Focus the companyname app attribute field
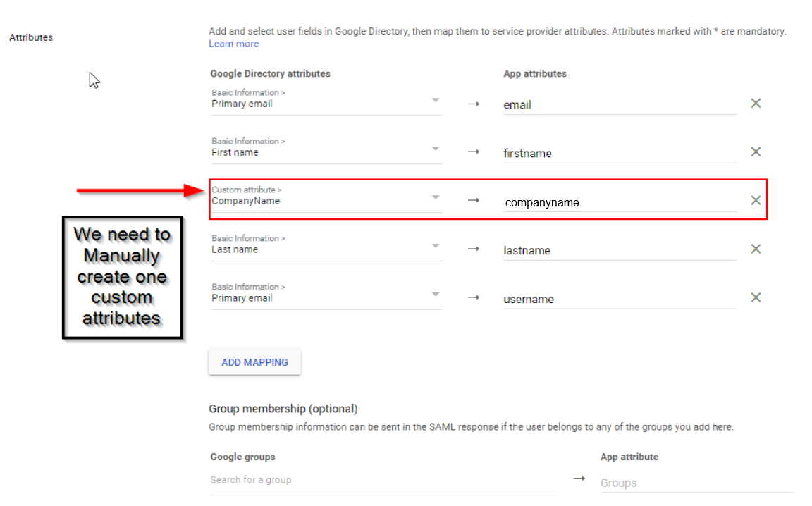Image resolution: width=812 pixels, height=506 pixels. (x=619, y=202)
